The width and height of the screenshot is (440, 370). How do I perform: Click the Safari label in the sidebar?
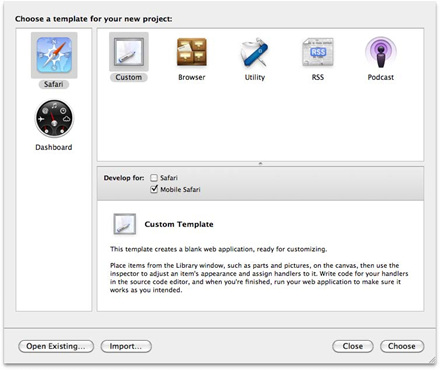point(54,84)
